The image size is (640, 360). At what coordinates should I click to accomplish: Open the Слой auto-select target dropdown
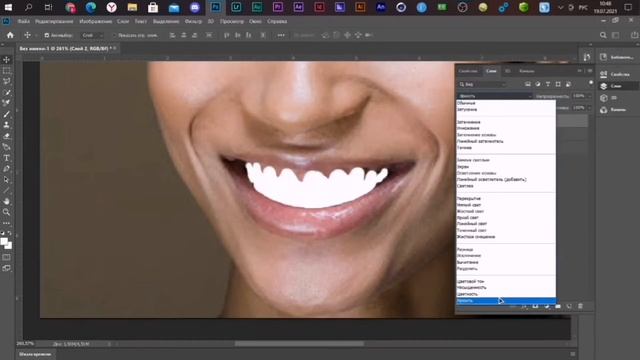coord(92,36)
